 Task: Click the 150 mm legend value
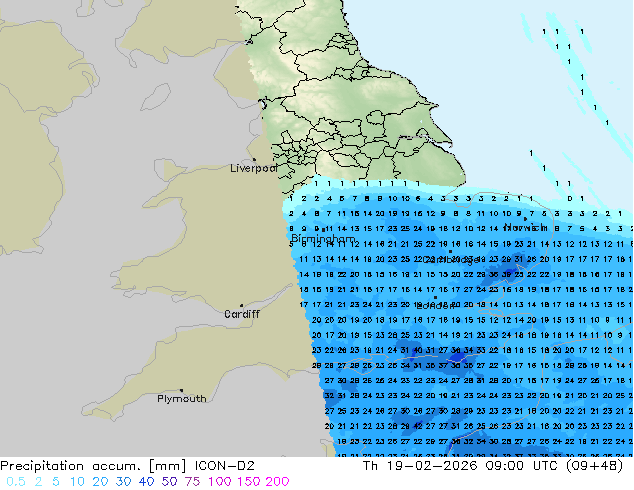point(249,482)
